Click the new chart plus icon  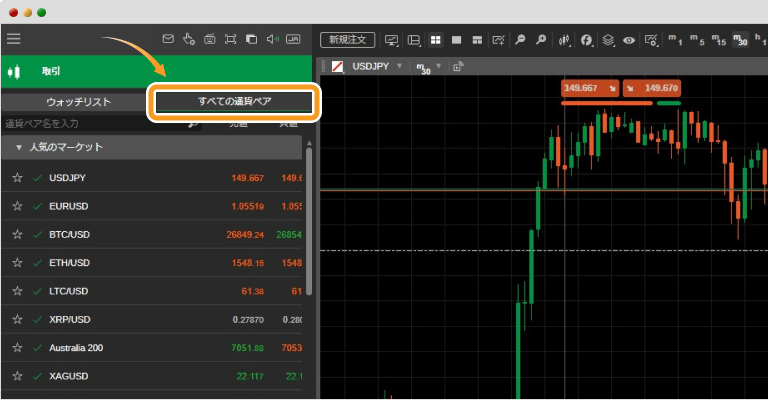click(499, 40)
